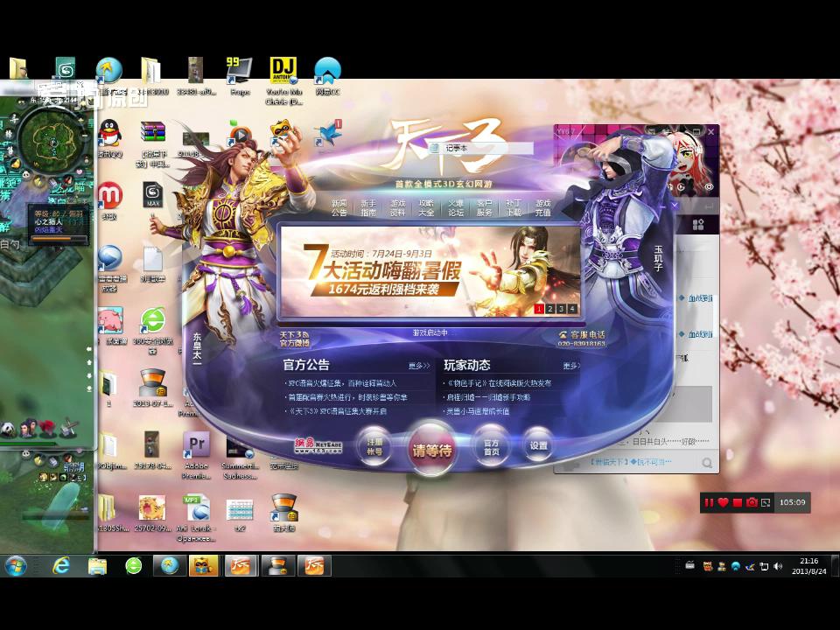Open the 3ds MAX file icon
Viewport: 840px width, 630px height.
[x=152, y=195]
